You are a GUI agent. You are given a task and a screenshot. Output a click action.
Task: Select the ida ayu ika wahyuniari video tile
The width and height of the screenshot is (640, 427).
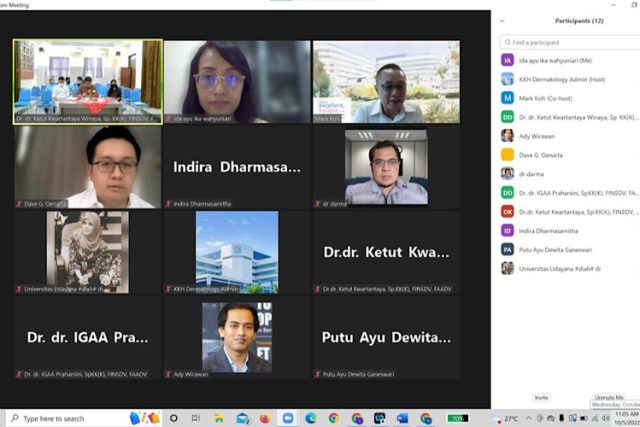click(237, 82)
